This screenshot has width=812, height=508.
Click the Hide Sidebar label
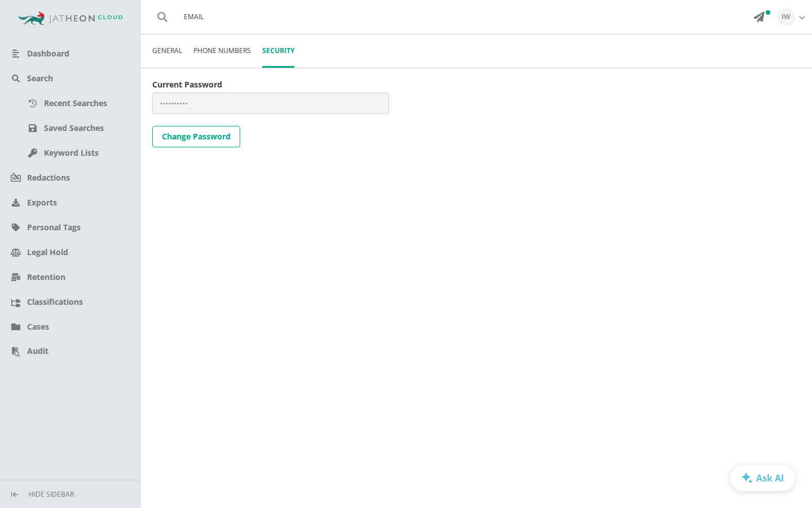click(51, 494)
